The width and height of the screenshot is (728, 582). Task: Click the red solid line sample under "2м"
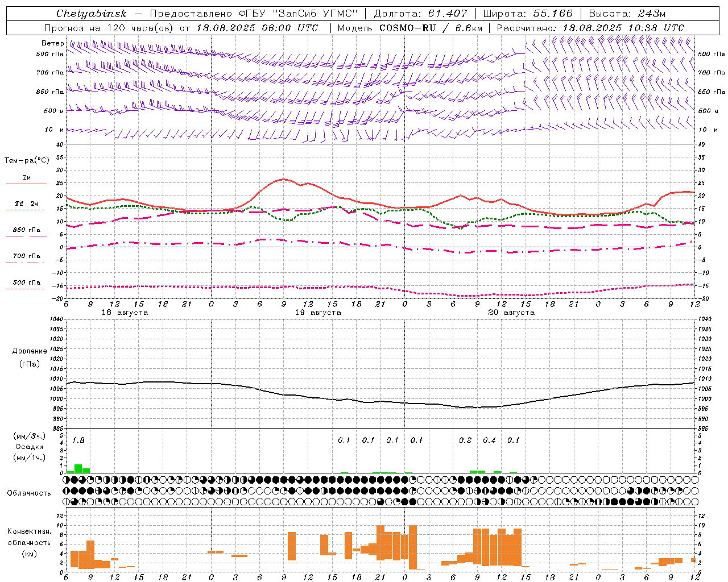pyautogui.click(x=26, y=184)
